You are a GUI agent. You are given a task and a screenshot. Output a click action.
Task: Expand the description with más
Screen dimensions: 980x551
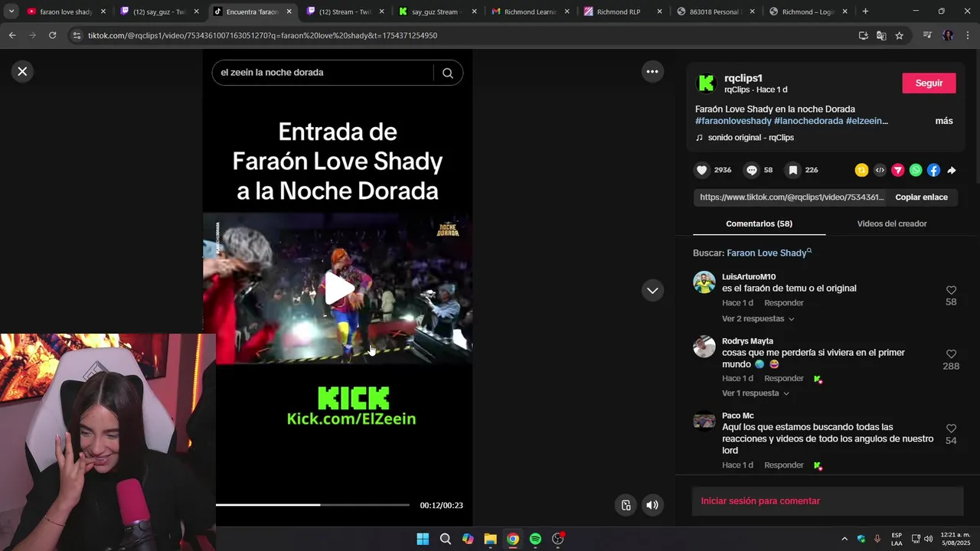pyautogui.click(x=943, y=121)
